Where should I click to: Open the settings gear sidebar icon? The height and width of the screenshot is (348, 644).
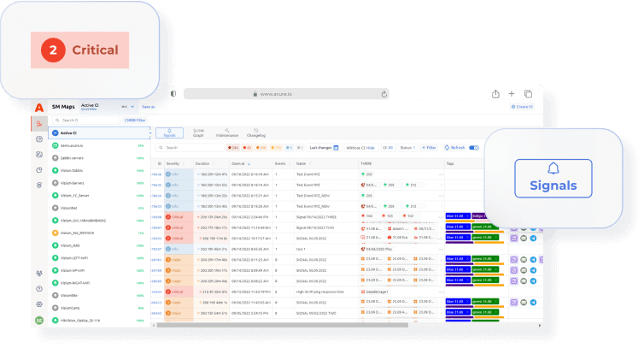pyautogui.click(x=39, y=304)
